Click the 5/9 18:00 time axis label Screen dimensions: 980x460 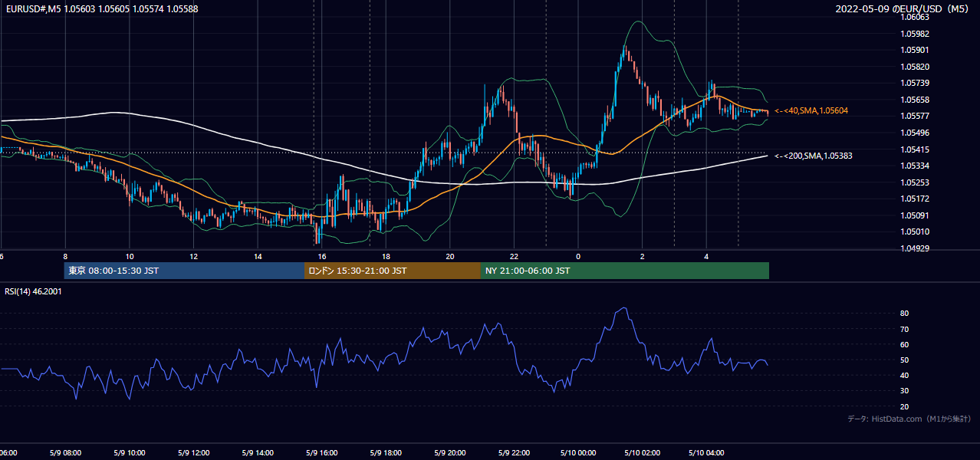pyautogui.click(x=385, y=453)
